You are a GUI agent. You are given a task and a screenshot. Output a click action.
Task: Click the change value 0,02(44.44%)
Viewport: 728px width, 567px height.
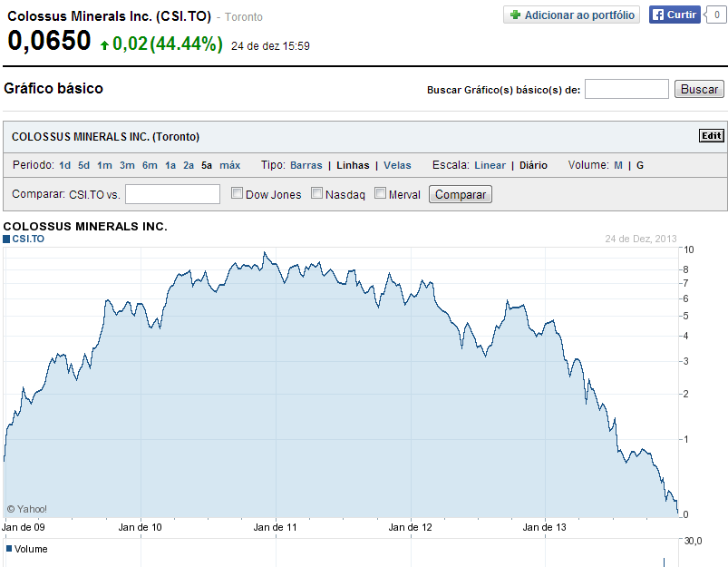168,44
